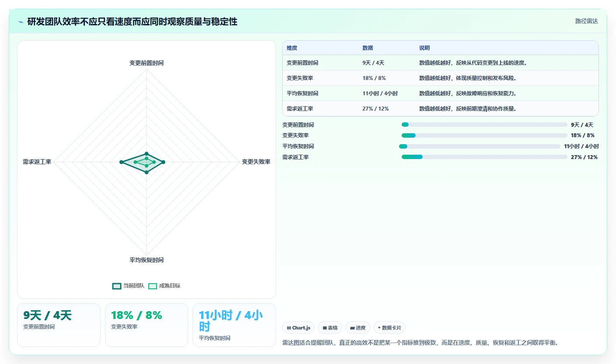Click the 数据卡片 tag chip
This screenshot has height=364, width=616.
389,328
